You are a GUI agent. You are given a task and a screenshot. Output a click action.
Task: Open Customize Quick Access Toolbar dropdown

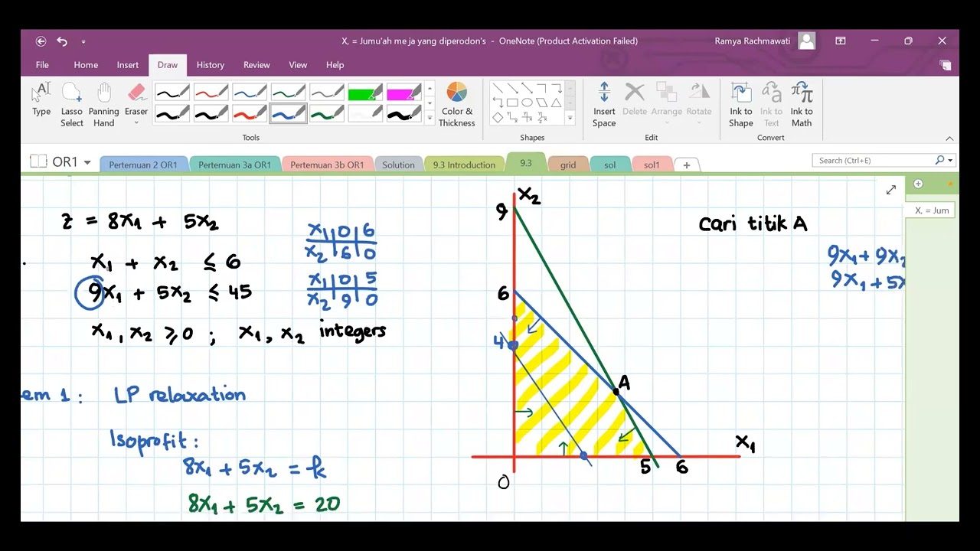(83, 41)
